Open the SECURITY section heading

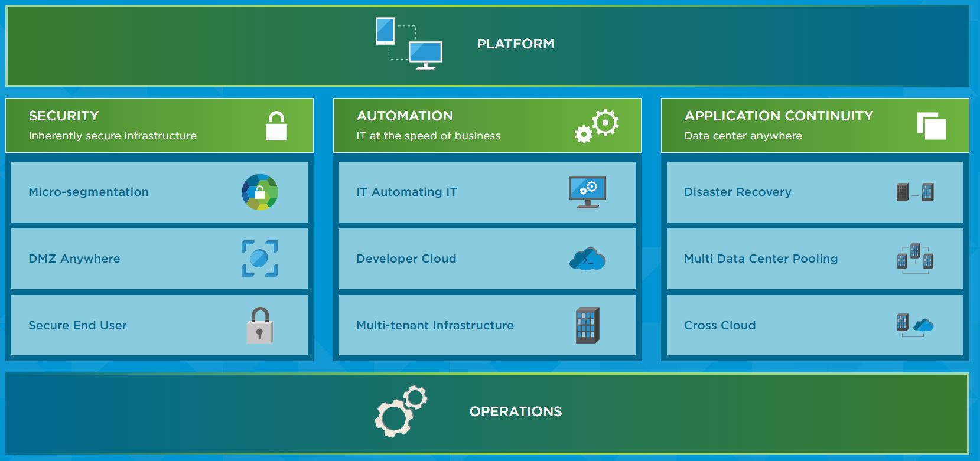click(x=64, y=116)
